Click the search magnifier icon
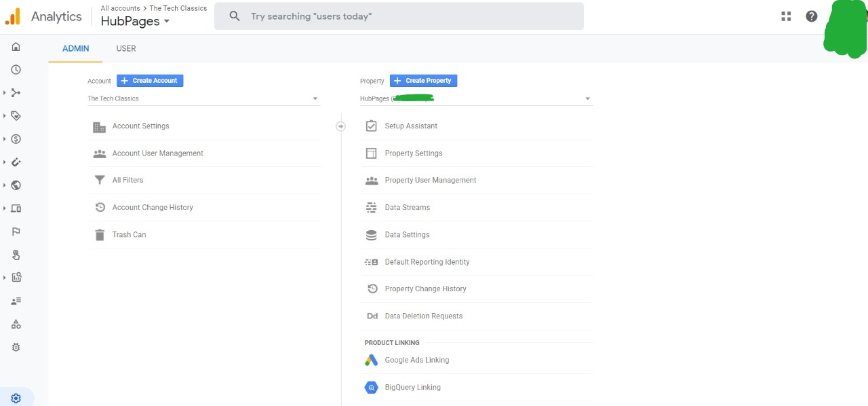This screenshot has height=406, width=868. click(235, 16)
